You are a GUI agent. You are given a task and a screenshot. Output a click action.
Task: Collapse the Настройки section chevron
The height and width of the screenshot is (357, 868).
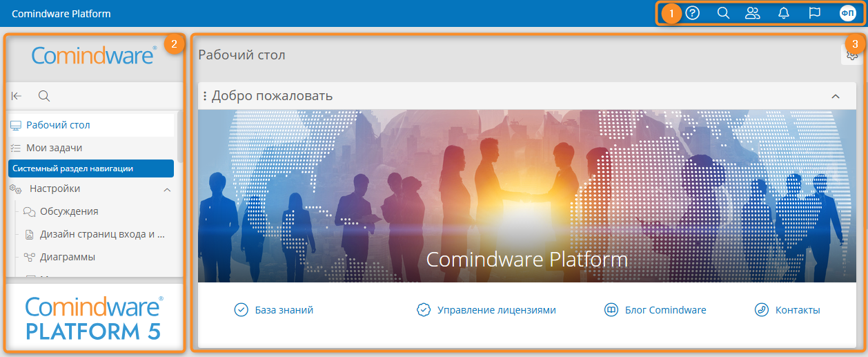point(167,189)
